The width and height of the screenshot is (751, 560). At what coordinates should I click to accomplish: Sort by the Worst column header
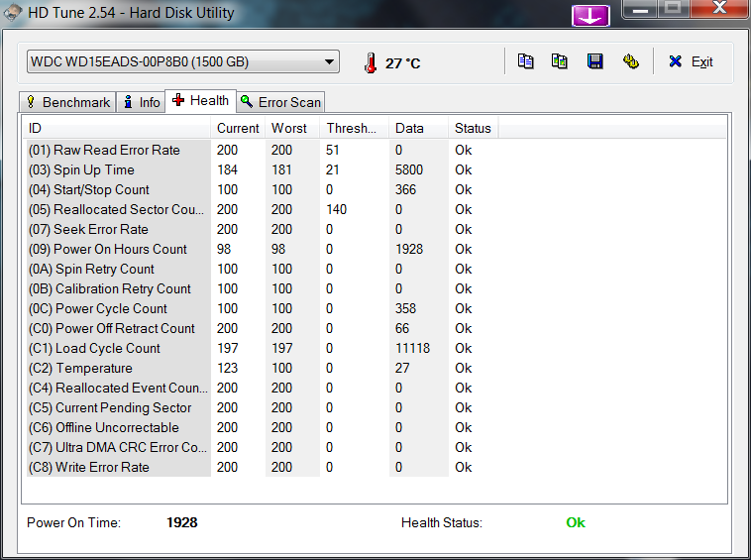(292, 129)
